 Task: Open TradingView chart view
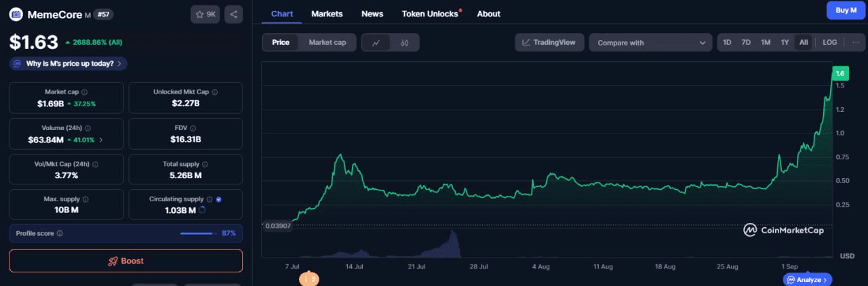[x=549, y=42]
